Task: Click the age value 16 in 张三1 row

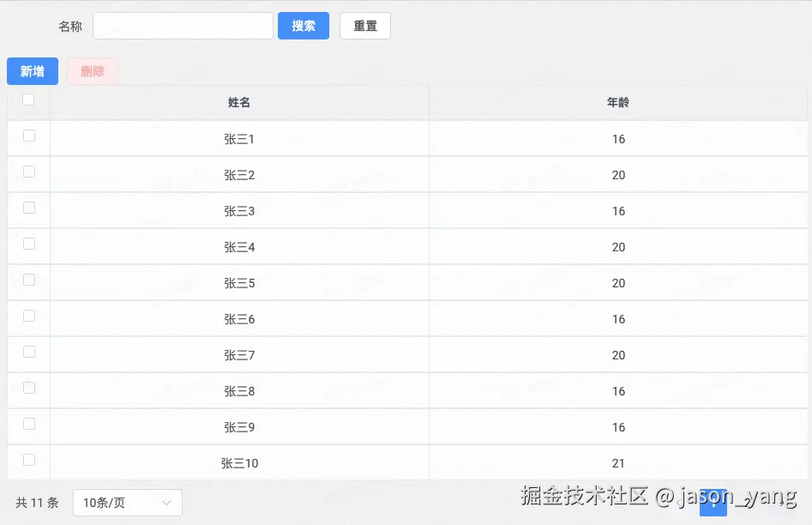Action: tap(618, 139)
